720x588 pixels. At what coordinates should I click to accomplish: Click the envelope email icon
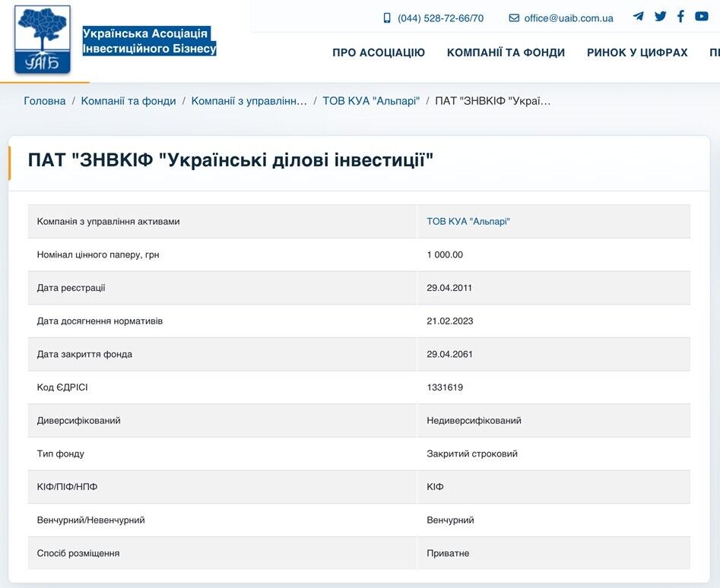(514, 18)
